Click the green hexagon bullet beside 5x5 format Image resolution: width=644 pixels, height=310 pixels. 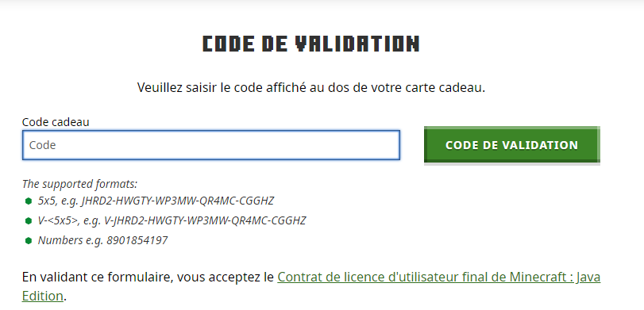pyautogui.click(x=29, y=201)
